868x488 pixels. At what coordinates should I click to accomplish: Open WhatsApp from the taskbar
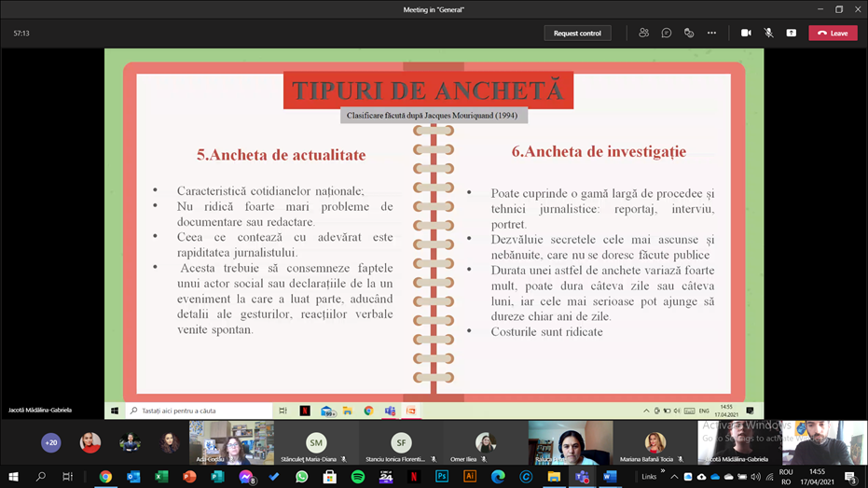coord(302,477)
